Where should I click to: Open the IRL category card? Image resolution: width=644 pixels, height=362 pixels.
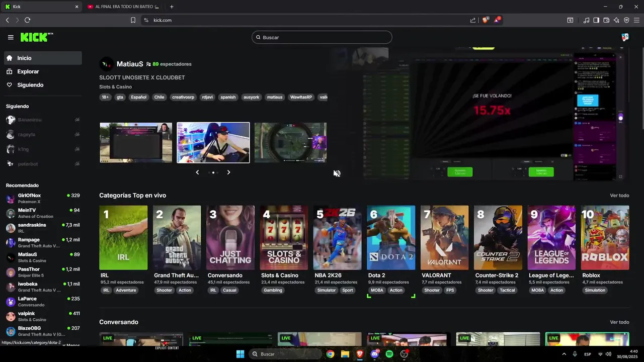[123, 237]
